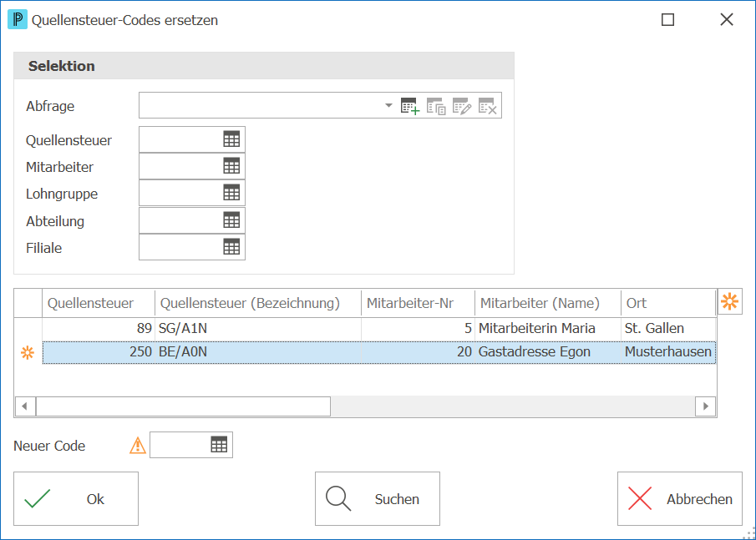Sort by Mitarbeiter-Nr column header
The image size is (756, 540).
coord(418,303)
